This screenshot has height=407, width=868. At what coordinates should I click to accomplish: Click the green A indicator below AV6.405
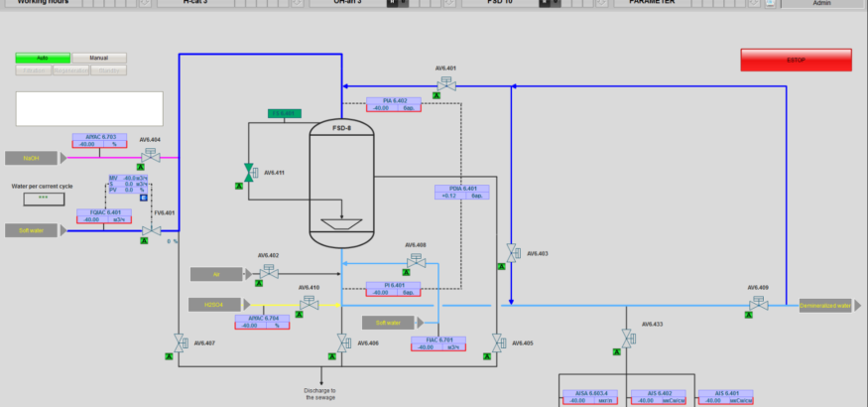(x=486, y=356)
